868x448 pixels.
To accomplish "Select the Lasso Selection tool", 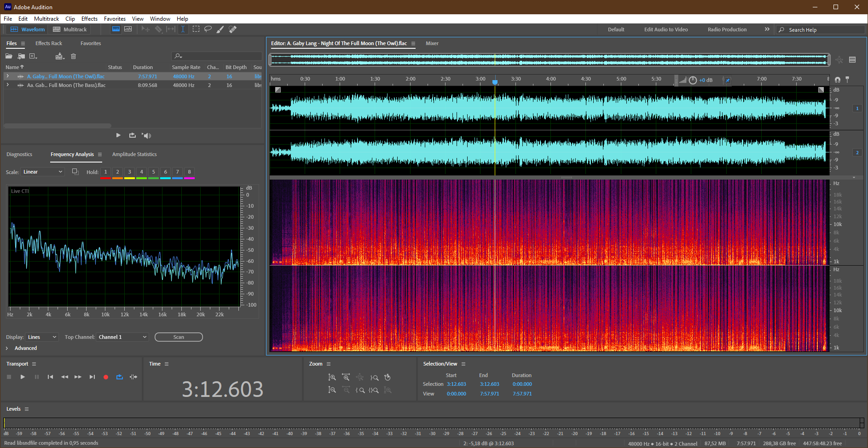I will tap(208, 29).
